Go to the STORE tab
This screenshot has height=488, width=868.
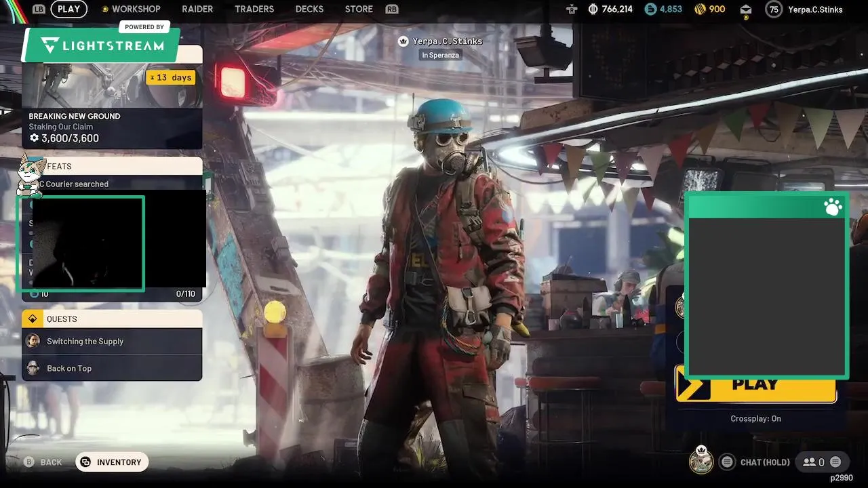pyautogui.click(x=359, y=9)
